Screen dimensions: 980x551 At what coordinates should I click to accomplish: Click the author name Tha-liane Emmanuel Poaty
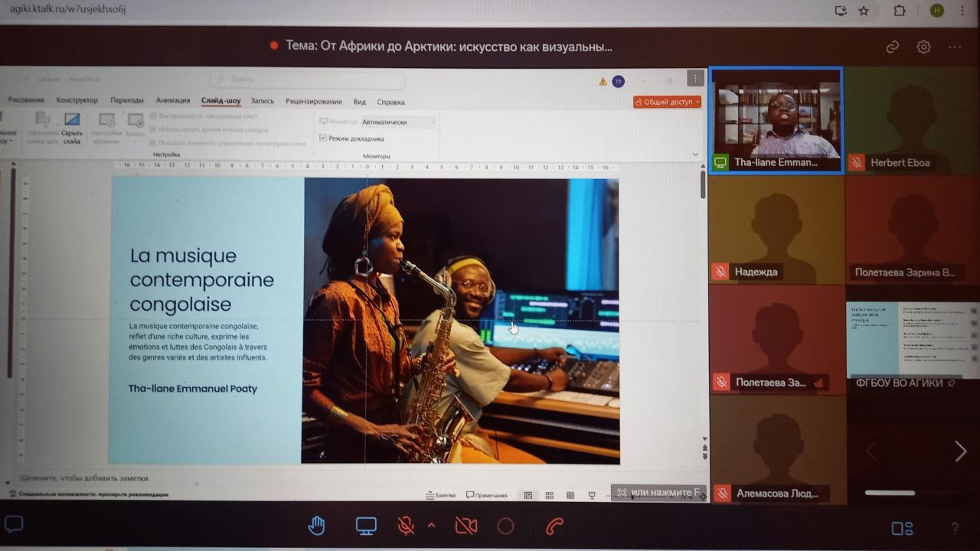193,389
